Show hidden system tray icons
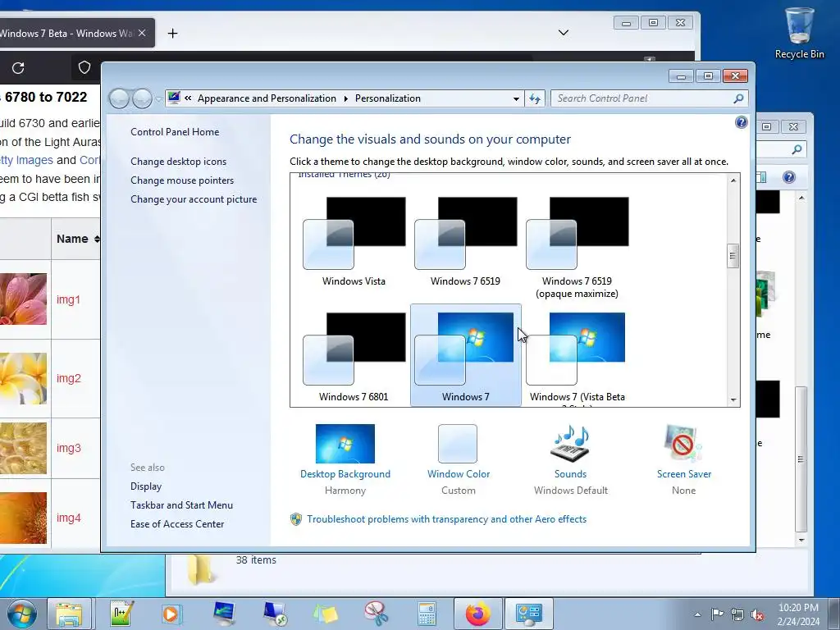 [x=697, y=614]
